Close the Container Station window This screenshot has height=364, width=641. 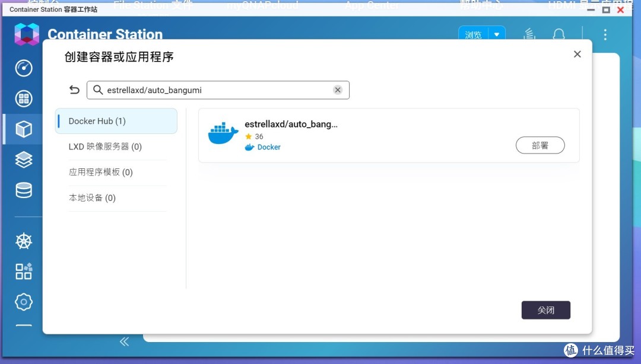[620, 9]
